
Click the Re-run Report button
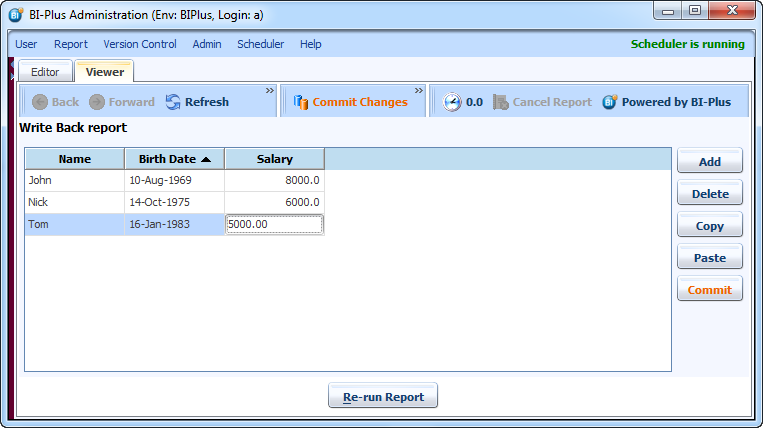tap(383, 397)
